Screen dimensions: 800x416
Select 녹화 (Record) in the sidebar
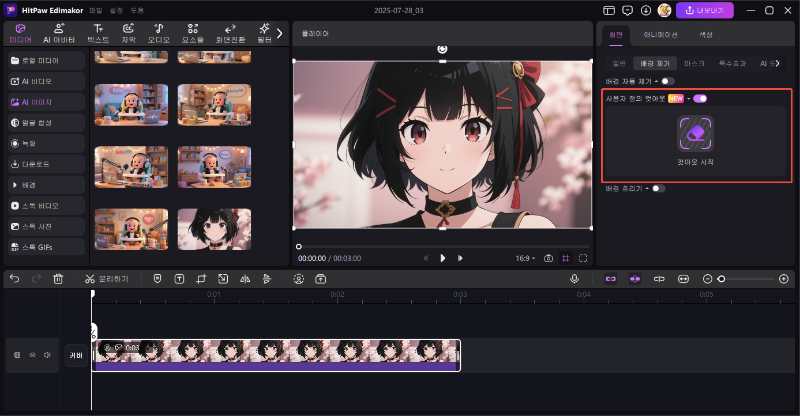[x=46, y=143]
